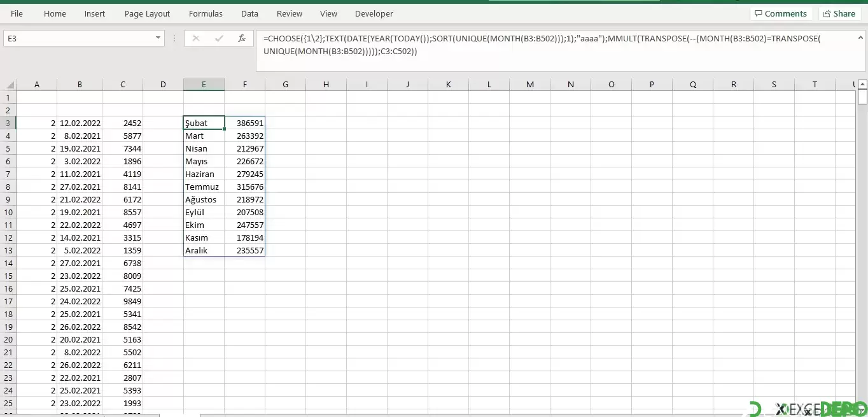Image resolution: width=868 pixels, height=417 pixels.
Task: Click the vertical scrollbar thumb
Action: click(862, 97)
